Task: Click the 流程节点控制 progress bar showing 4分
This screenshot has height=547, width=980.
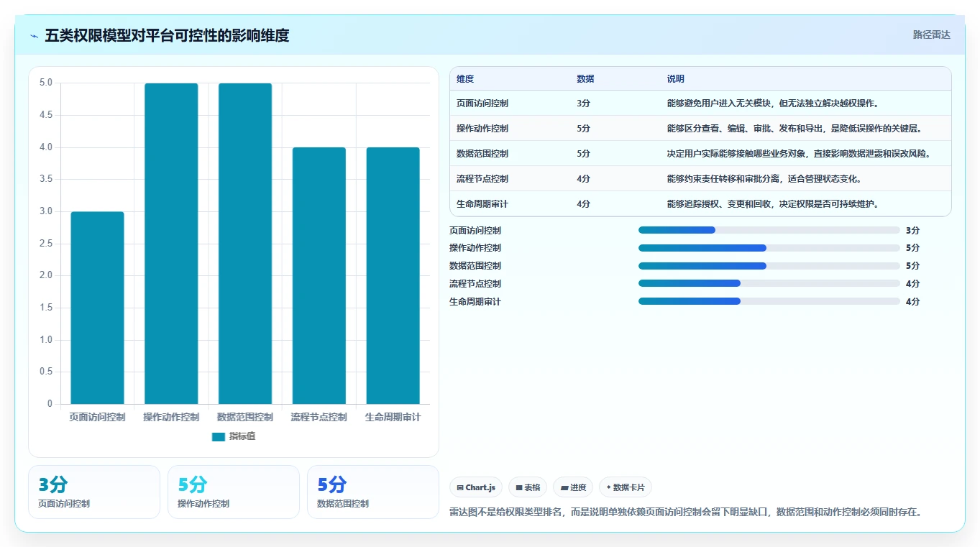Action: [x=769, y=284]
